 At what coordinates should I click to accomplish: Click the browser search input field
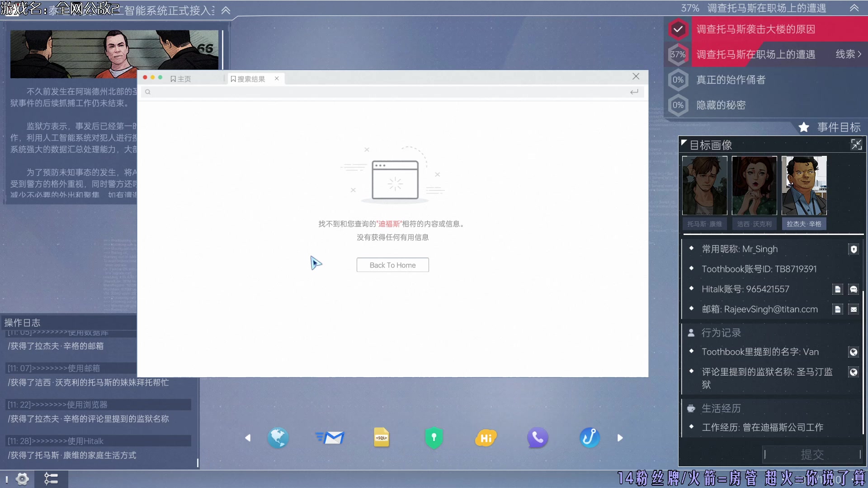point(389,92)
